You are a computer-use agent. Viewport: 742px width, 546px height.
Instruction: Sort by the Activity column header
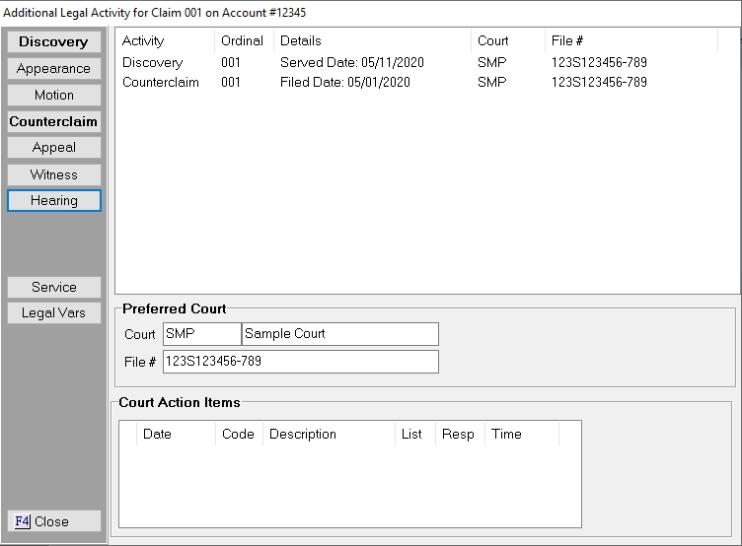click(x=165, y=41)
